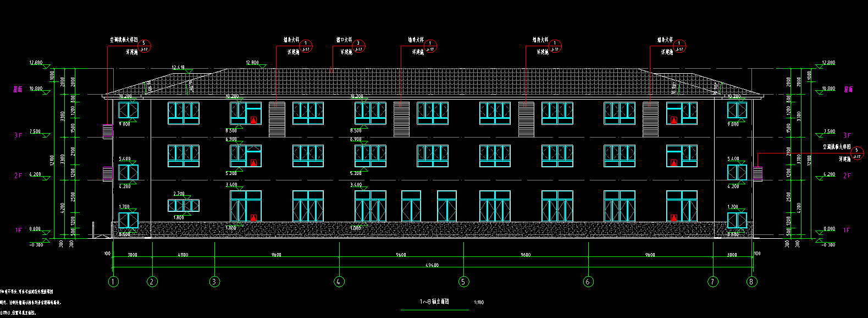Select the magenta roof level label on the left
Image resolution: width=868 pixels, height=318 pixels.
[x=18, y=89]
